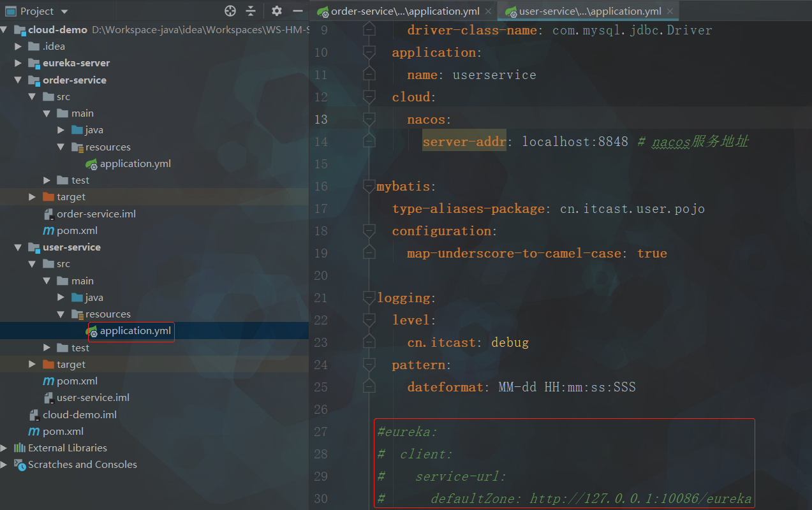Open the Project panel settings gear
Image resolution: width=812 pixels, height=510 pixels.
pos(276,11)
